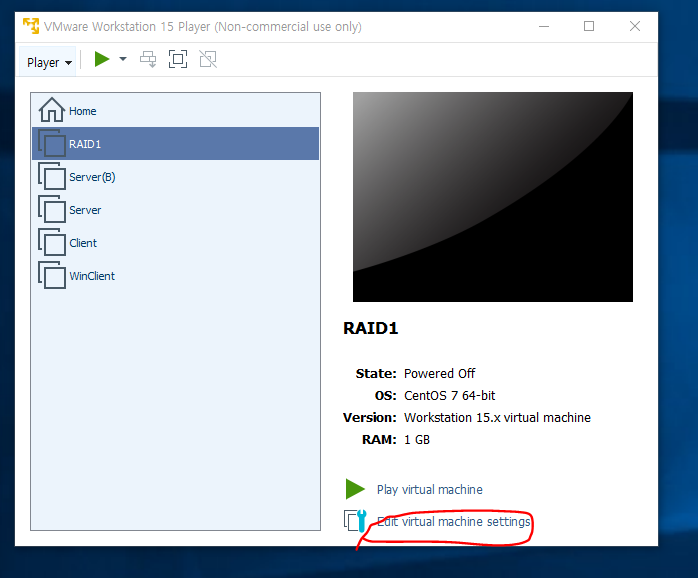Click the wrench settings icon
The width and height of the screenshot is (698, 578).
pos(355,521)
